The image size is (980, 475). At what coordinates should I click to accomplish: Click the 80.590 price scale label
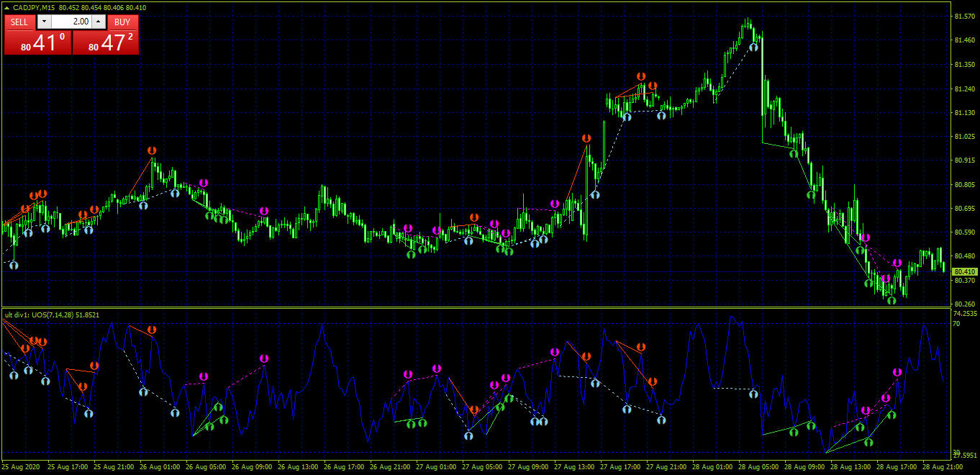point(963,232)
